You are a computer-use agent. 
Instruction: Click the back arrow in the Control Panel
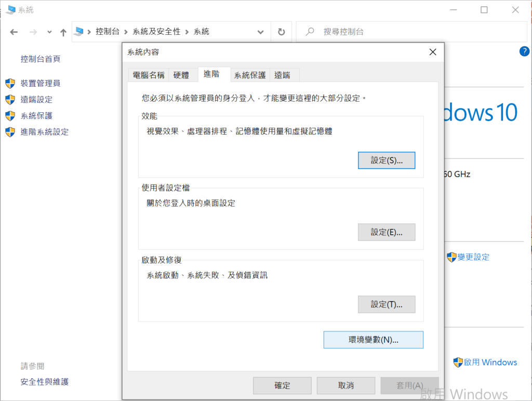(x=14, y=32)
